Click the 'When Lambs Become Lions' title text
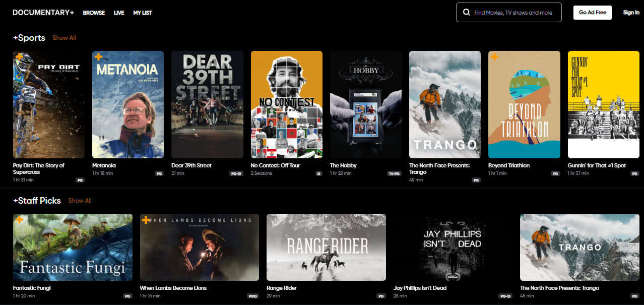644x305 pixels. pos(173,288)
